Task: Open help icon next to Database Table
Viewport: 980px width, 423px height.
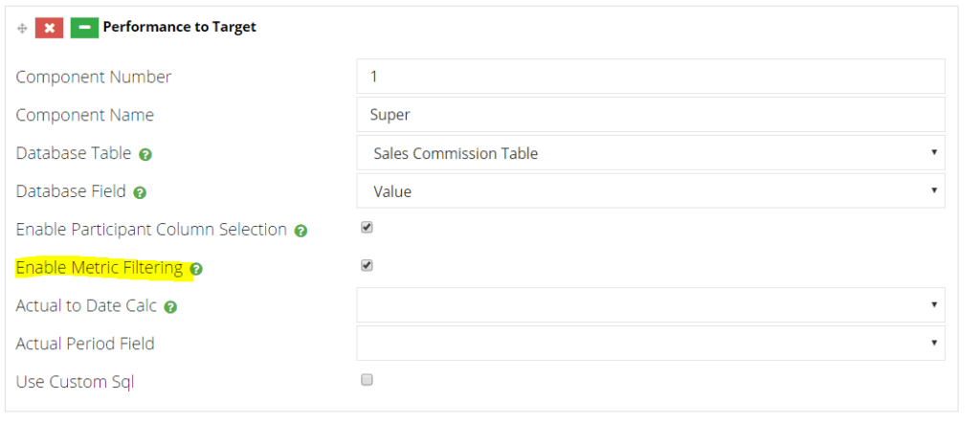Action: 145,154
